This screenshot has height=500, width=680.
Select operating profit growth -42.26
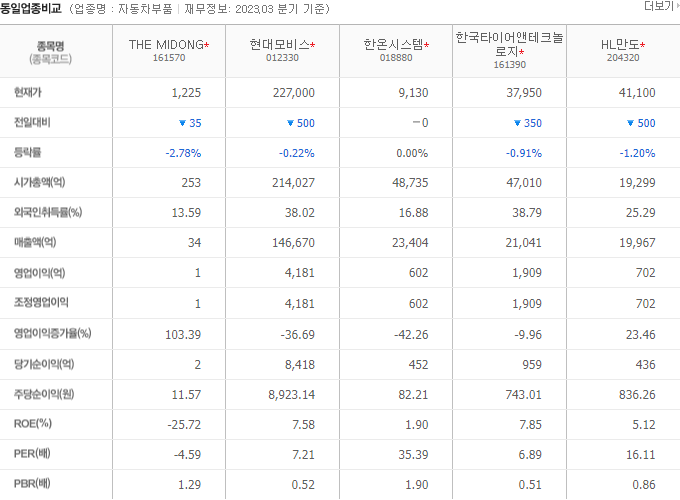point(411,335)
